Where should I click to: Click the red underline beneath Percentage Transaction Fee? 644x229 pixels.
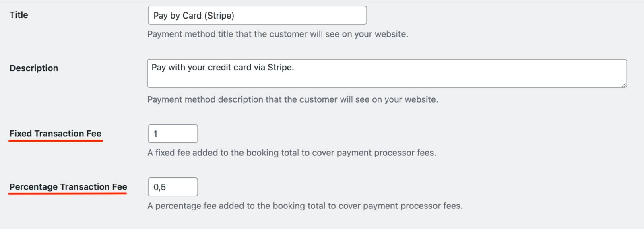click(x=68, y=194)
